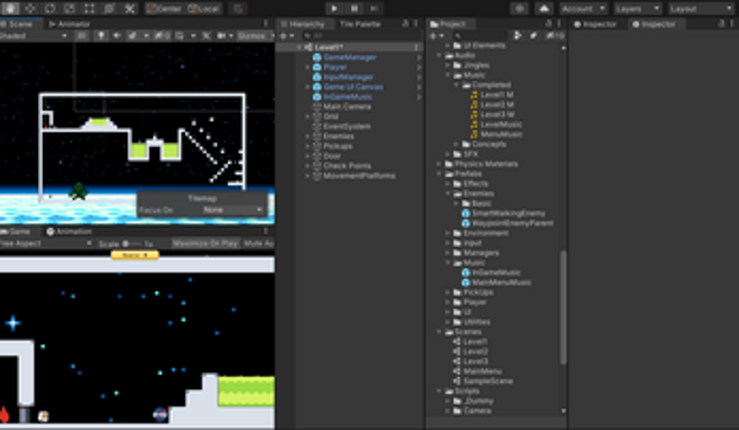
Task: Toggle pivot mode via Center button
Action: tap(164, 8)
